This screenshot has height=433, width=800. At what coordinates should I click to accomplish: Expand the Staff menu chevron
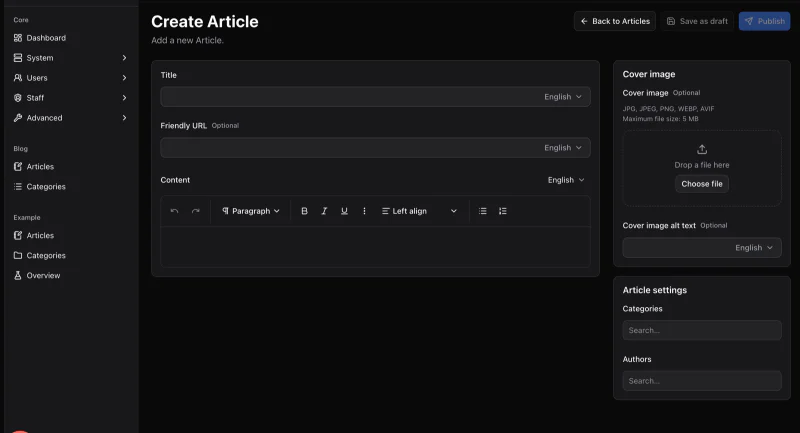[x=124, y=97]
